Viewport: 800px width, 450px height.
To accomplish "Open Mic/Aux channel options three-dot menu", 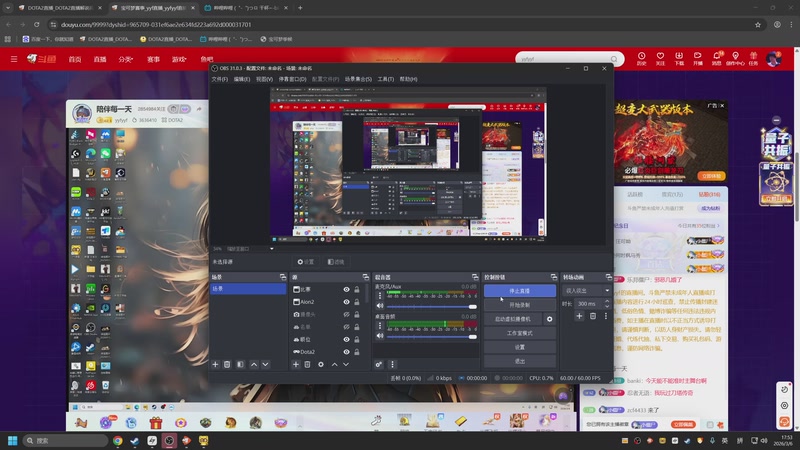I will pos(380,295).
